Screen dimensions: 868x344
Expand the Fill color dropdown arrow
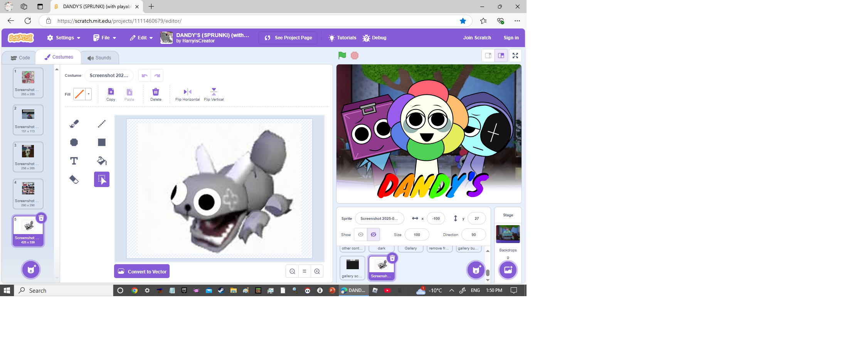pos(89,94)
